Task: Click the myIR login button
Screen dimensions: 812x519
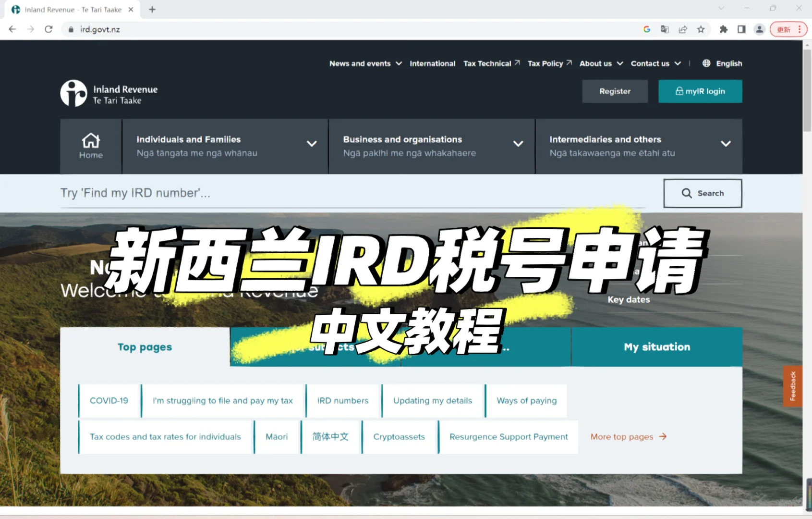Action: (700, 91)
